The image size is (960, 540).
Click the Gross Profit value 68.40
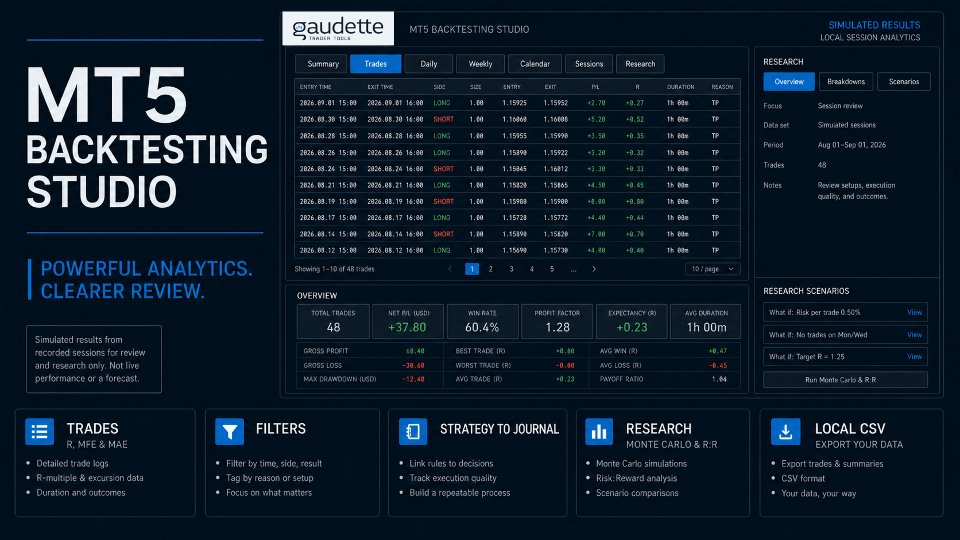pos(415,351)
